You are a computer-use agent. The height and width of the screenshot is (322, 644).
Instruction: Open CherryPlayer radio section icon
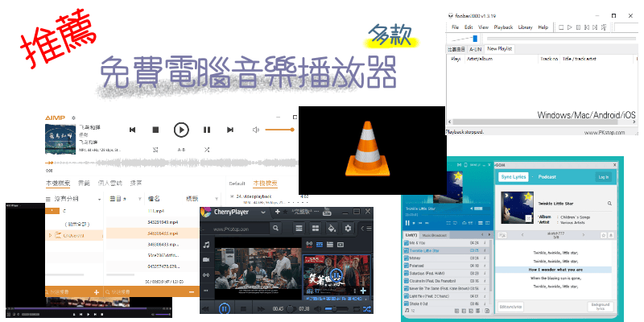206,275
